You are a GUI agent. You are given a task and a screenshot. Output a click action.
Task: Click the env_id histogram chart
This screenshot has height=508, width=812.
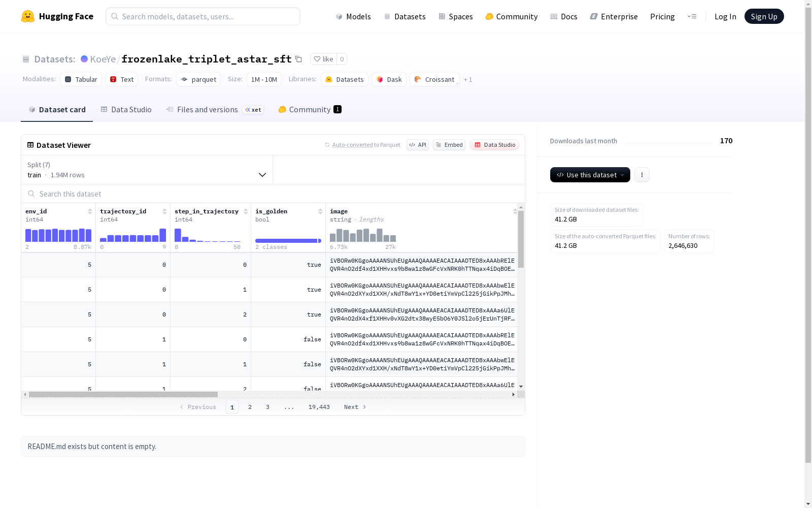point(58,235)
